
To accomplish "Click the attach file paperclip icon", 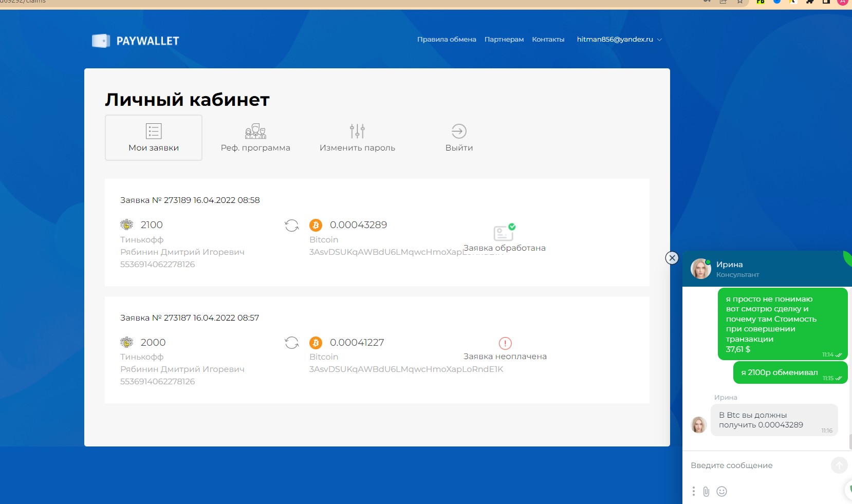I will coord(706,492).
